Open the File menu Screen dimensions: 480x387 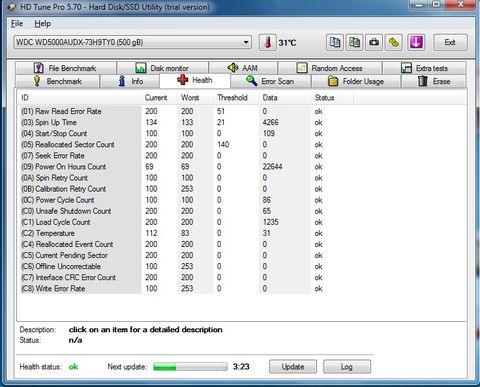[x=17, y=24]
